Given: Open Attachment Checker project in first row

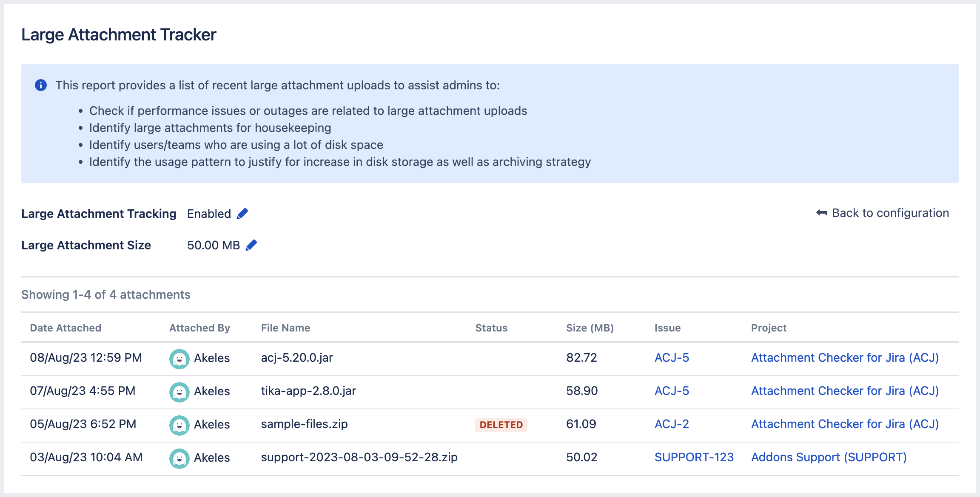Looking at the screenshot, I should pos(845,357).
